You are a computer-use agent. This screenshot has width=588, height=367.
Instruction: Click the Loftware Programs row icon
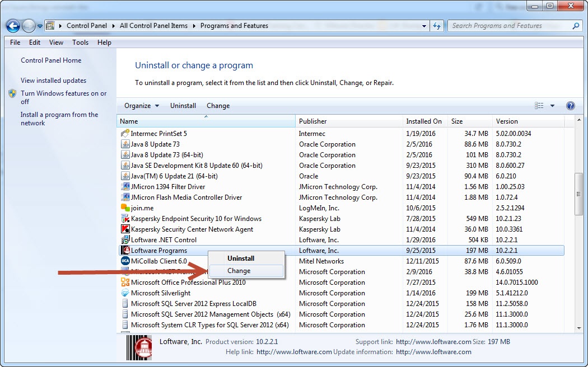(125, 251)
